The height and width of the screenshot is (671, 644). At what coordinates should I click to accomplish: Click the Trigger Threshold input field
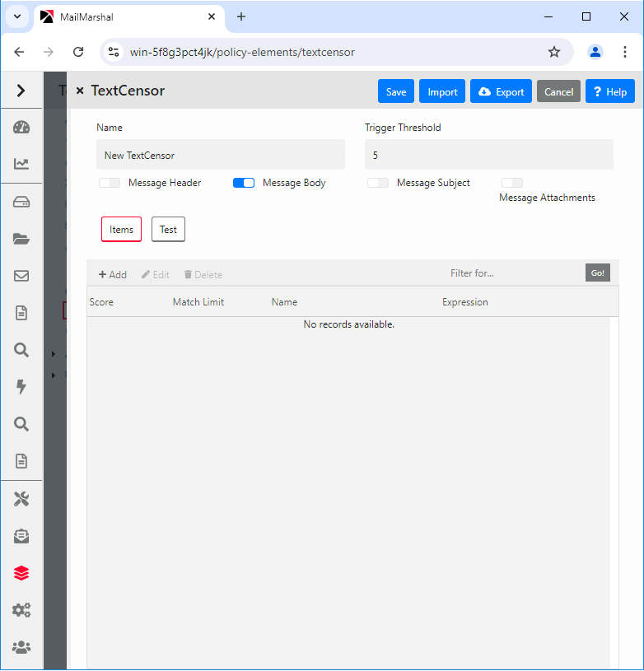[488, 155]
